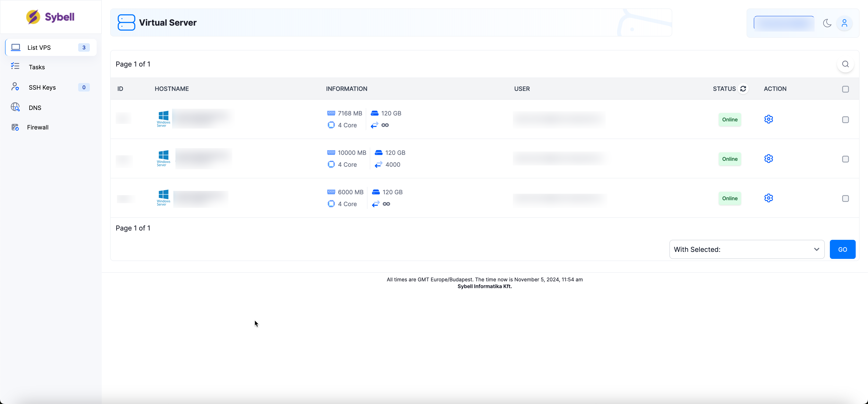Expand the With Selected dropdown
Screen dimensions: 868x404
[746, 249]
